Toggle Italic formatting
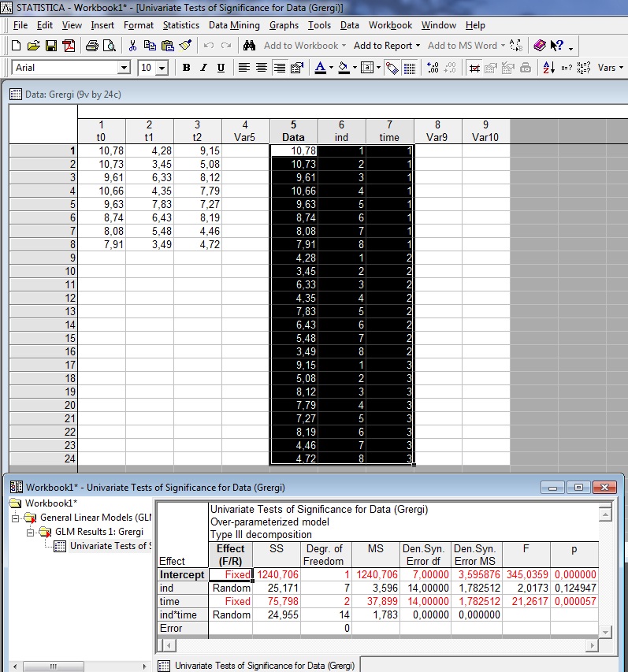The height and width of the screenshot is (672, 628). tap(203, 68)
